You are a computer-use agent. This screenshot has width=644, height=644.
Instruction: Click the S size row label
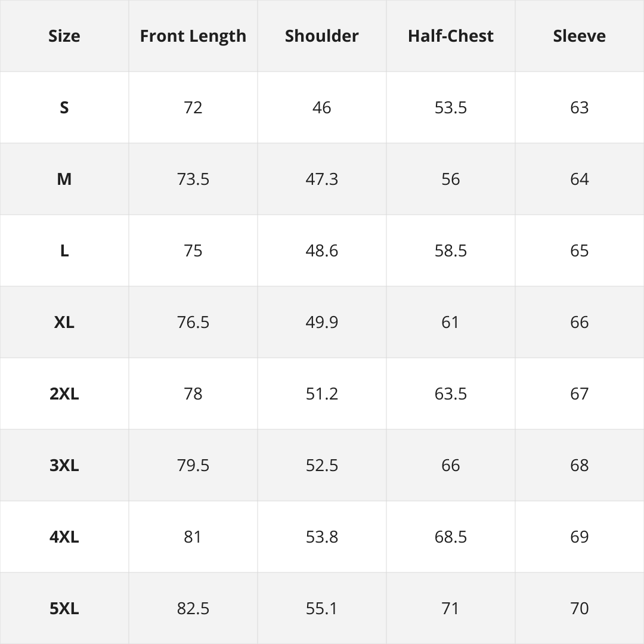(64, 107)
